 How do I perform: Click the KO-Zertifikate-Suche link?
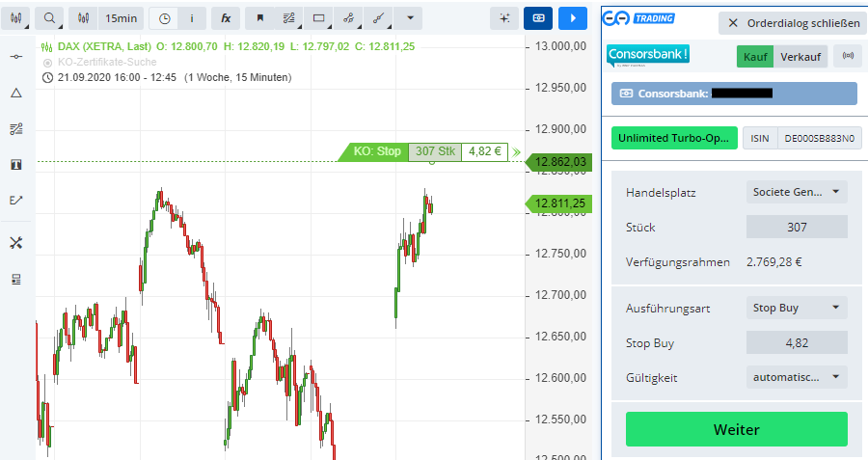pos(107,62)
